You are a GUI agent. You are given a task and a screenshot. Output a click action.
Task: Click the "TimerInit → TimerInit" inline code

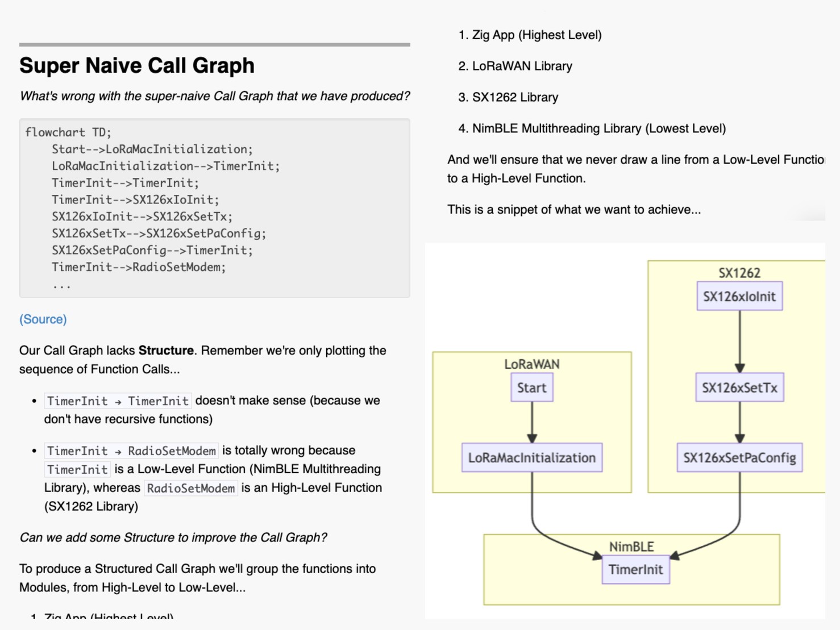pyautogui.click(x=118, y=401)
